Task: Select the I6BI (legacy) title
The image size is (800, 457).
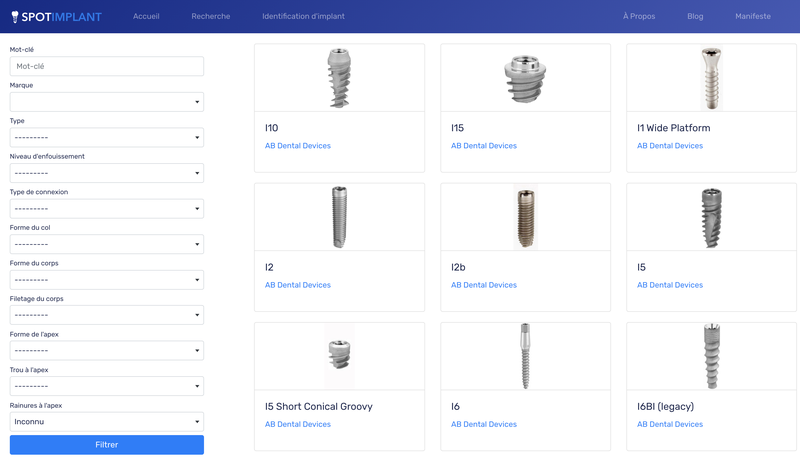Action: coord(665,407)
